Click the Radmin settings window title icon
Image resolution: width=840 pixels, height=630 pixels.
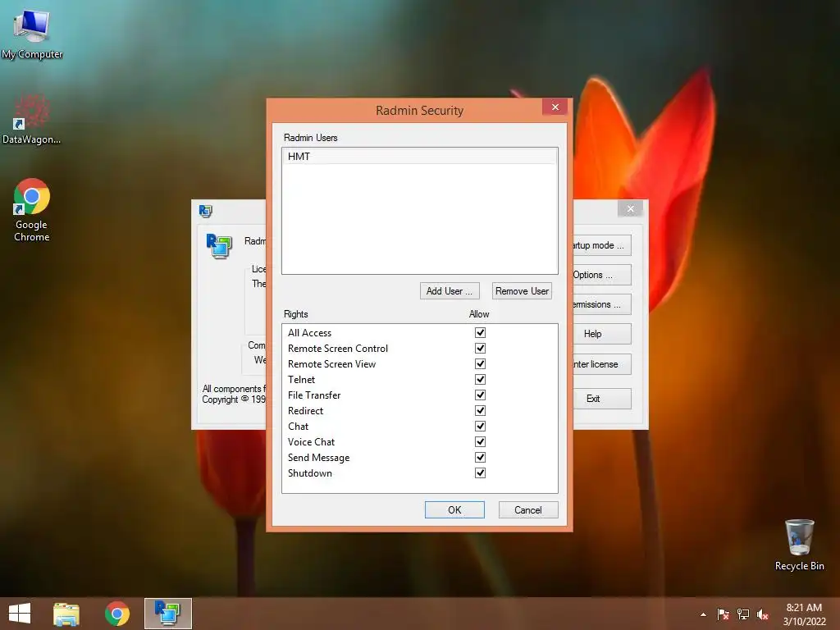[206, 211]
